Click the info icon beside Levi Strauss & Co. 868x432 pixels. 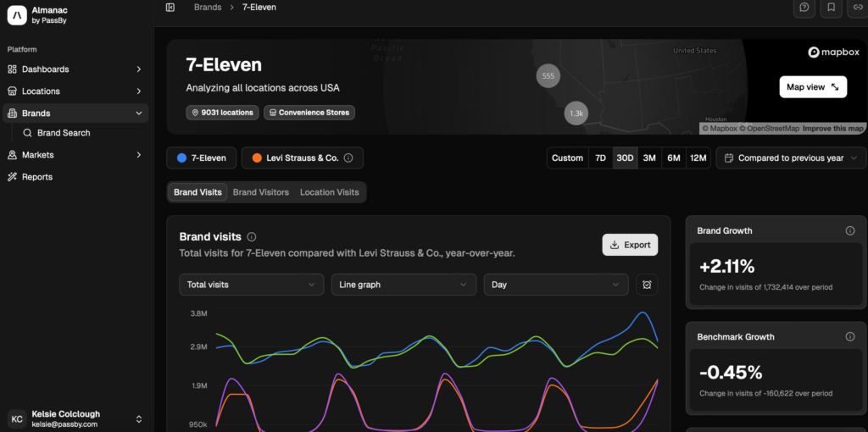pyautogui.click(x=348, y=158)
